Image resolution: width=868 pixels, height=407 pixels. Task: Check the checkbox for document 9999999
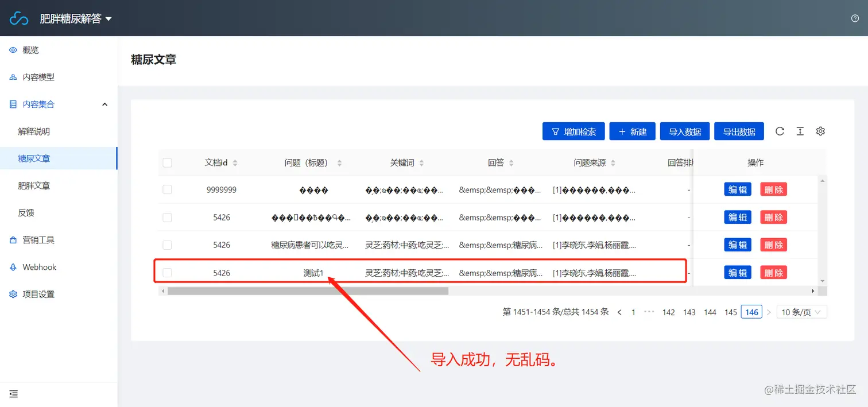point(167,189)
